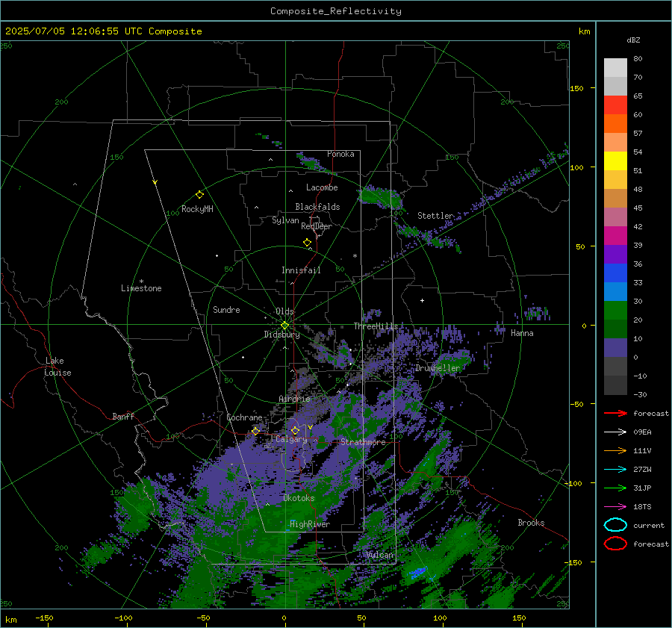Click the dBZ scale heading

[x=633, y=40]
